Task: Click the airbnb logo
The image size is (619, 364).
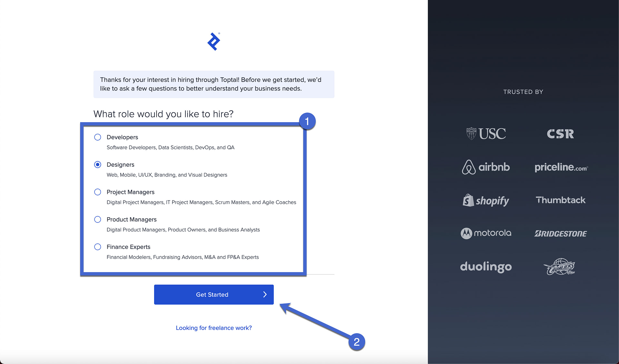Action: coord(486,167)
